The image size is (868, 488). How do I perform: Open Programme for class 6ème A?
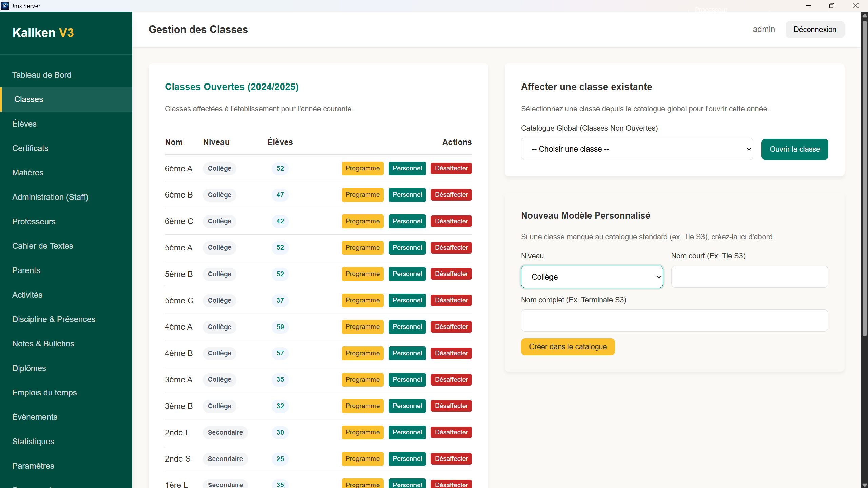click(x=362, y=168)
